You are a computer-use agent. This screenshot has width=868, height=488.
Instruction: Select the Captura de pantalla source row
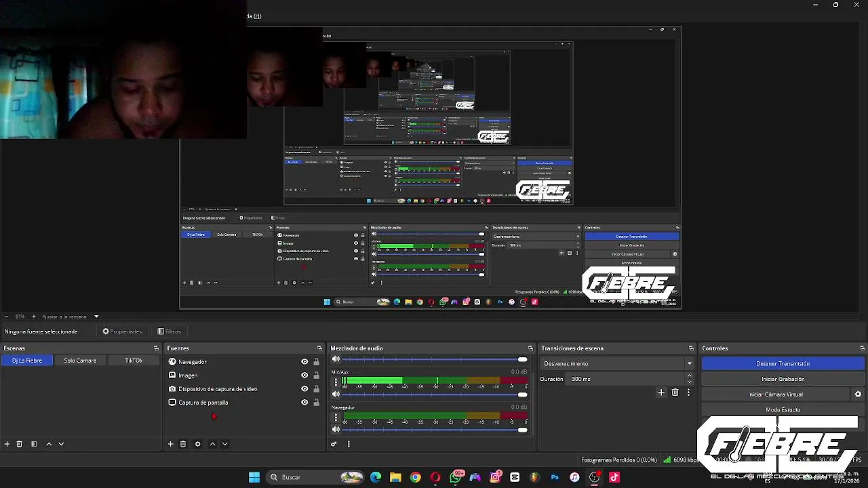point(244,403)
